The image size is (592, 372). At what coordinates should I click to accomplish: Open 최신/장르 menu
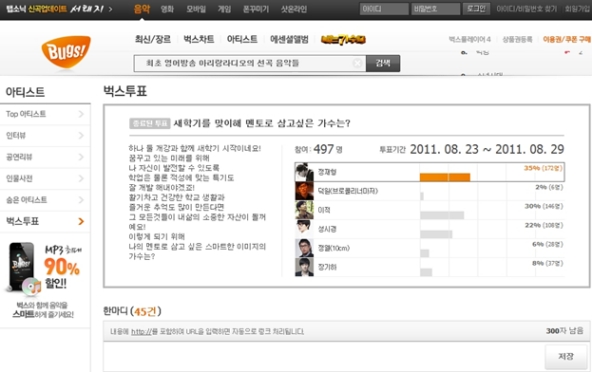pyautogui.click(x=153, y=39)
